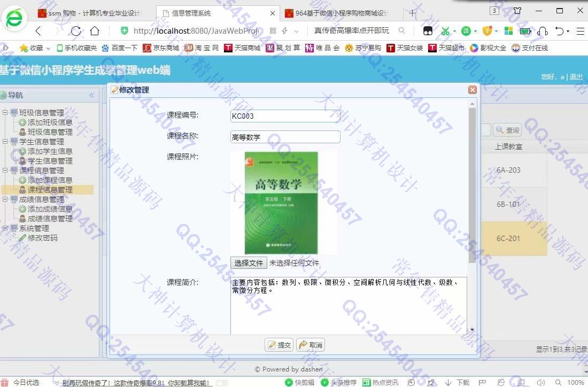This screenshot has width=588, height=387.
Task: Go to browser home page icon
Action: coord(95,31)
